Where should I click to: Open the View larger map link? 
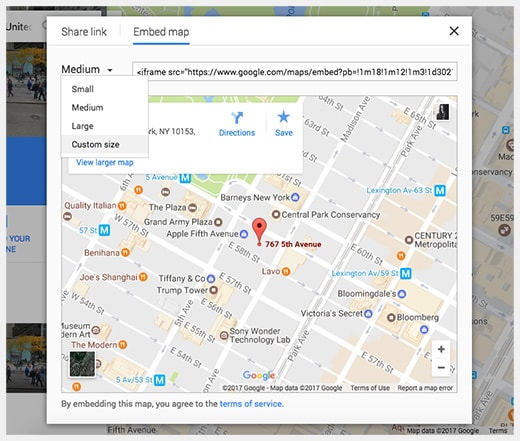(105, 163)
